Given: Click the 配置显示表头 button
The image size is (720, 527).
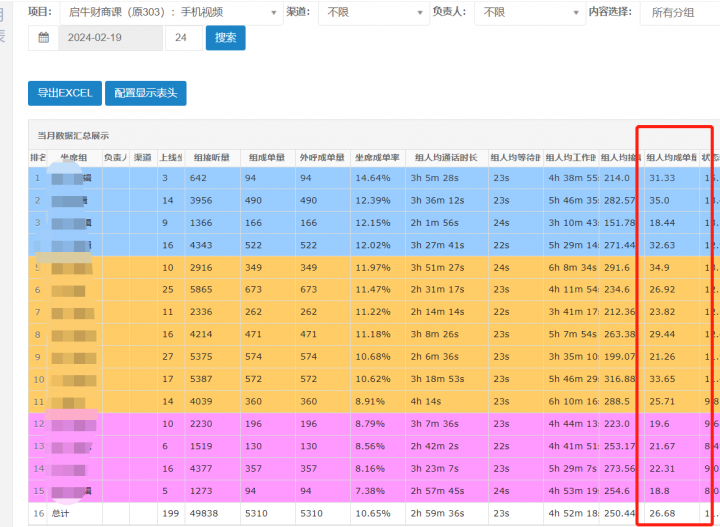Looking at the screenshot, I should coord(146,93).
